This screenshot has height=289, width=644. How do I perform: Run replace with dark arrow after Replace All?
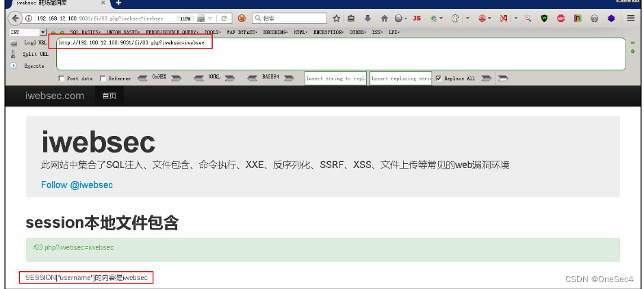coord(487,79)
